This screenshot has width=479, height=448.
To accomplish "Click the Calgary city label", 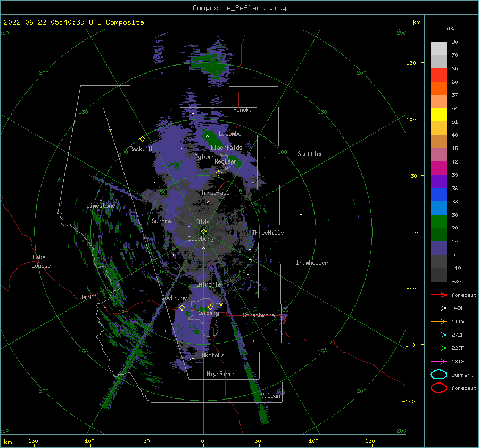I will (x=208, y=313).
